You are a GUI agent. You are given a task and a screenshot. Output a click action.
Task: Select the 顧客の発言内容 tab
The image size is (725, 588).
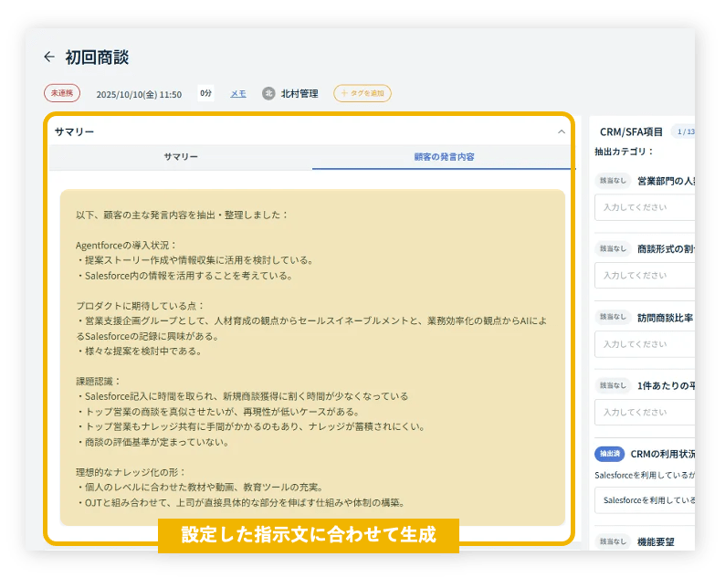click(x=443, y=157)
